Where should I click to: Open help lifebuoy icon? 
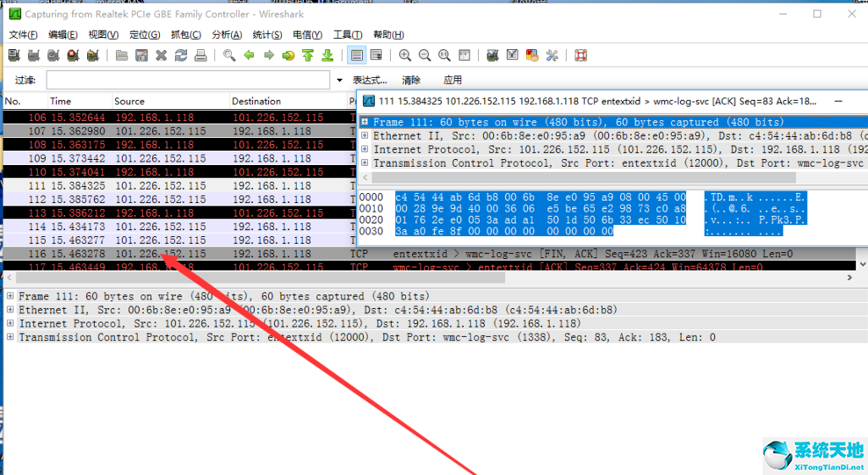(x=581, y=55)
